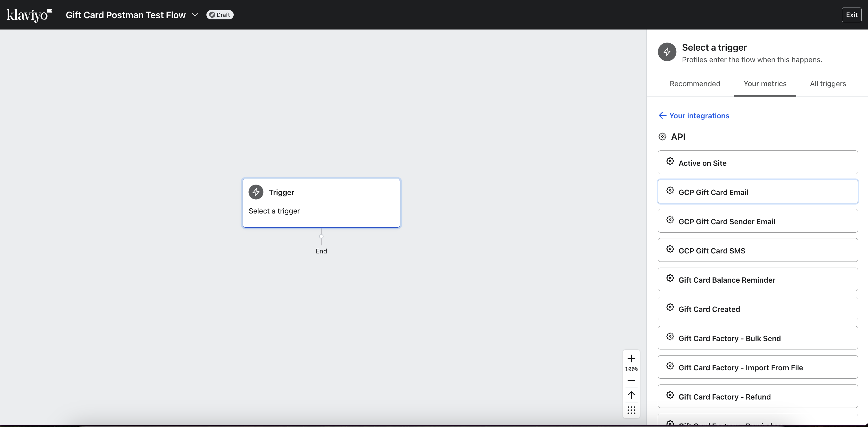Go back to Your integrations
Image resolution: width=868 pixels, height=427 pixels.
[694, 115]
